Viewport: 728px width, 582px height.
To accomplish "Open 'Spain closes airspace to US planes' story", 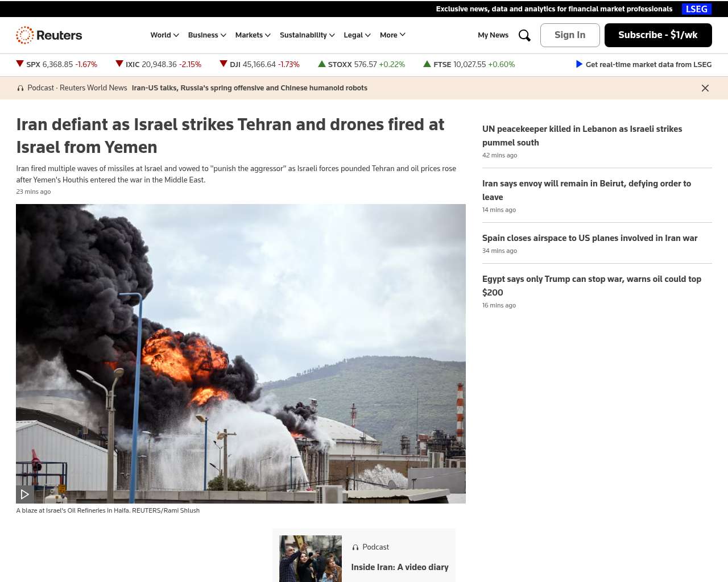I will [590, 238].
